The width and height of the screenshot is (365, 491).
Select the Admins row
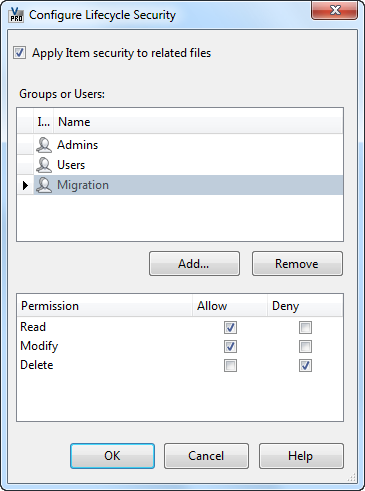click(180, 145)
